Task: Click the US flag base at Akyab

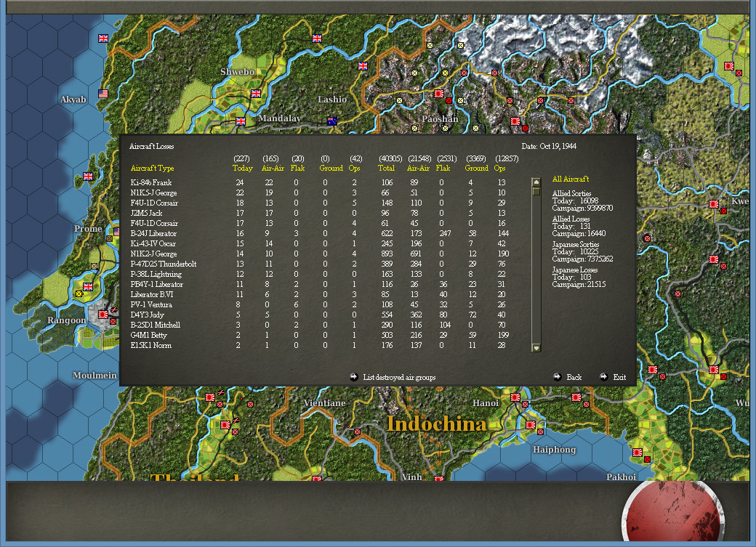Action: tap(103, 94)
